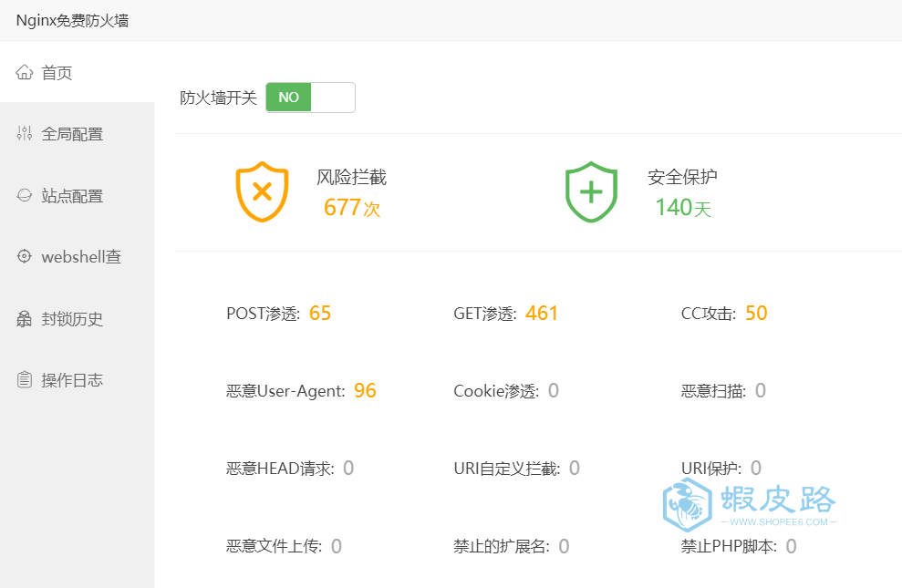Image resolution: width=902 pixels, height=588 pixels.
Task: Click the home icon beside 首页
Action: click(x=24, y=72)
